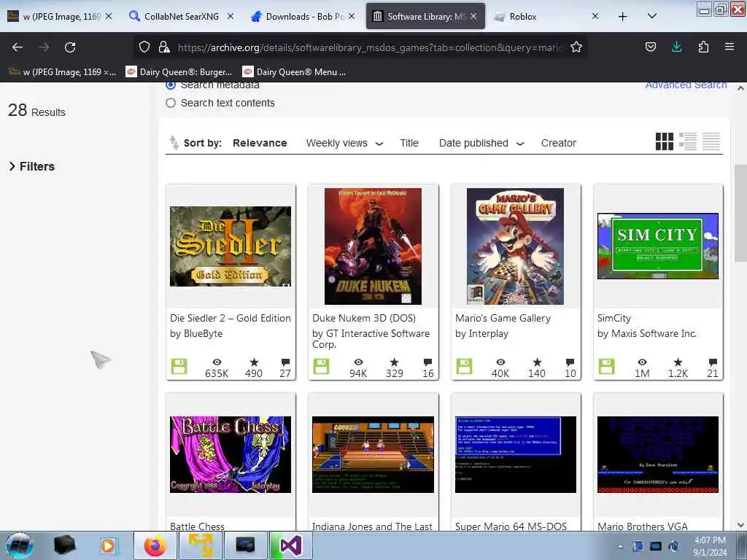Click the software floppy icon on SimCity
Screen dimensions: 747x560
(606, 367)
